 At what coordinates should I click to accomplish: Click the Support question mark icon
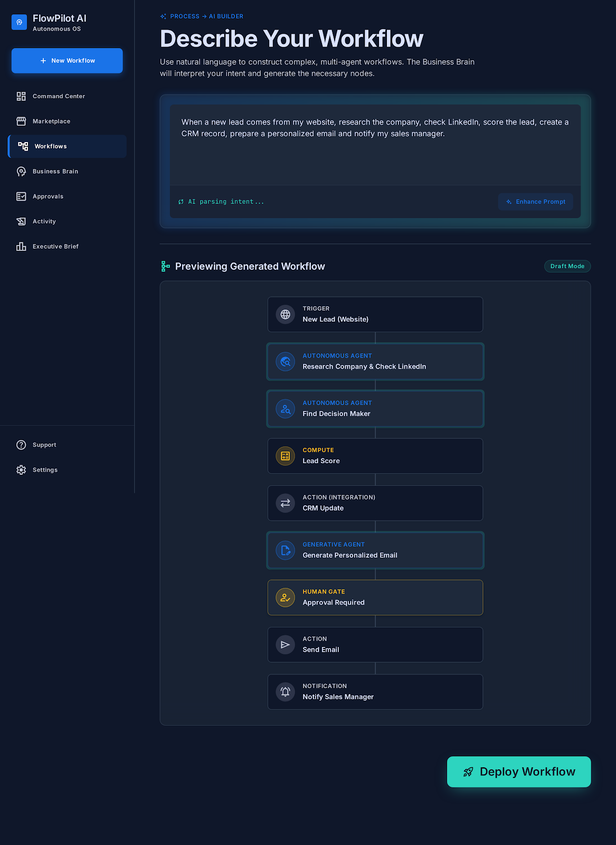click(21, 445)
